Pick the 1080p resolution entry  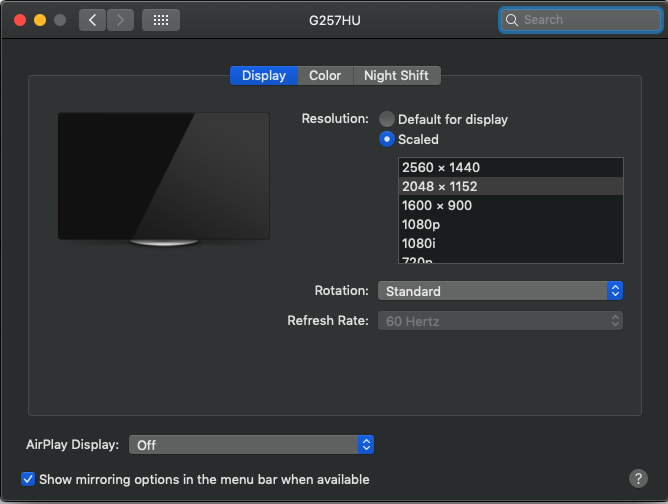point(510,225)
